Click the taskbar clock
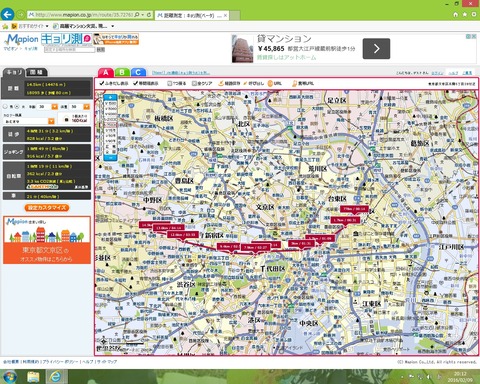The height and width of the screenshot is (384, 480). coord(460,377)
